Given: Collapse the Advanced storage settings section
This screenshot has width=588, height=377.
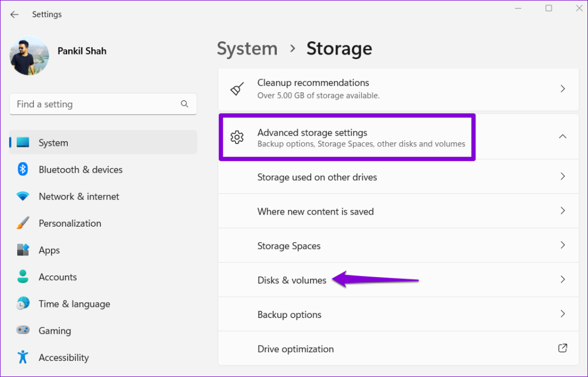Looking at the screenshot, I should pos(562,137).
